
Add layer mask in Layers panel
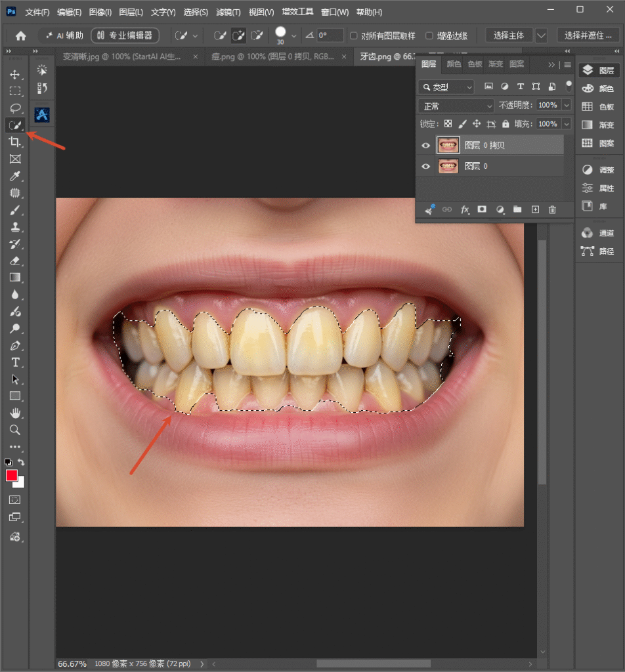point(482,209)
